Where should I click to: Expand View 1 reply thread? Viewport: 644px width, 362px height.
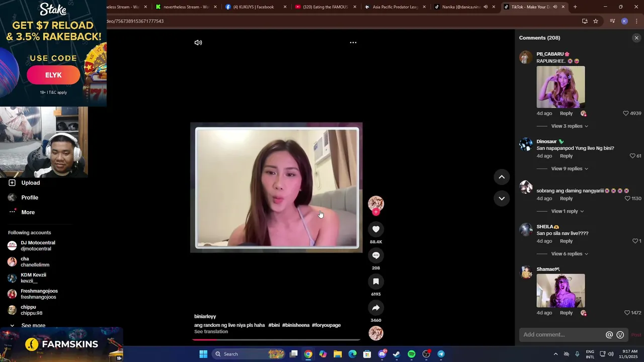pyautogui.click(x=568, y=211)
